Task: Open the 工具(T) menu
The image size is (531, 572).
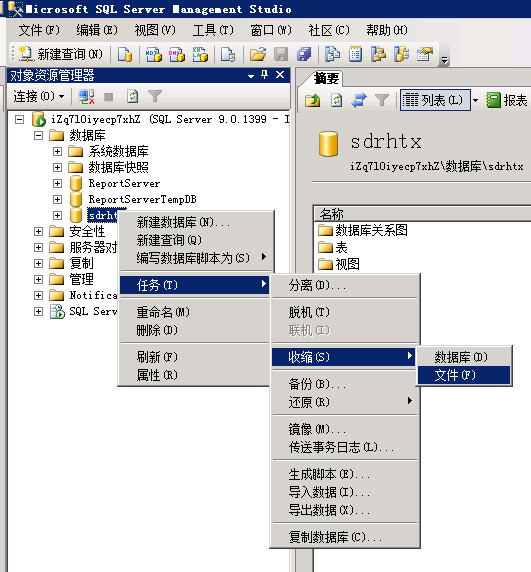Action: [x=213, y=30]
